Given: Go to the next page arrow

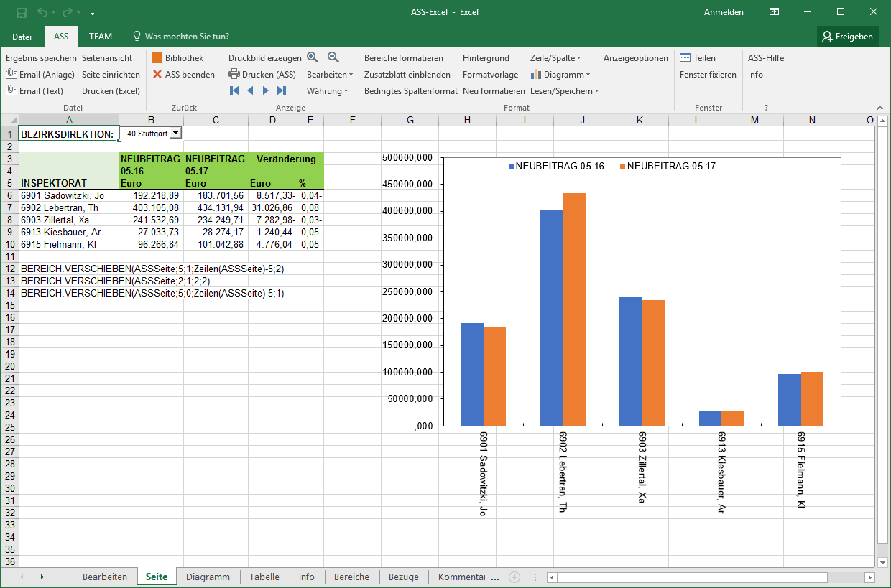Looking at the screenshot, I should pyautogui.click(x=266, y=90).
